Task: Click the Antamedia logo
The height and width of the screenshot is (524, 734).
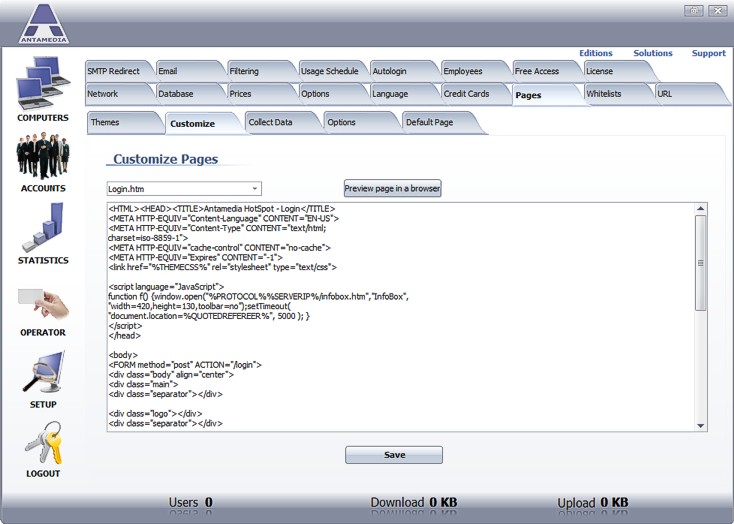Action: [x=44, y=23]
